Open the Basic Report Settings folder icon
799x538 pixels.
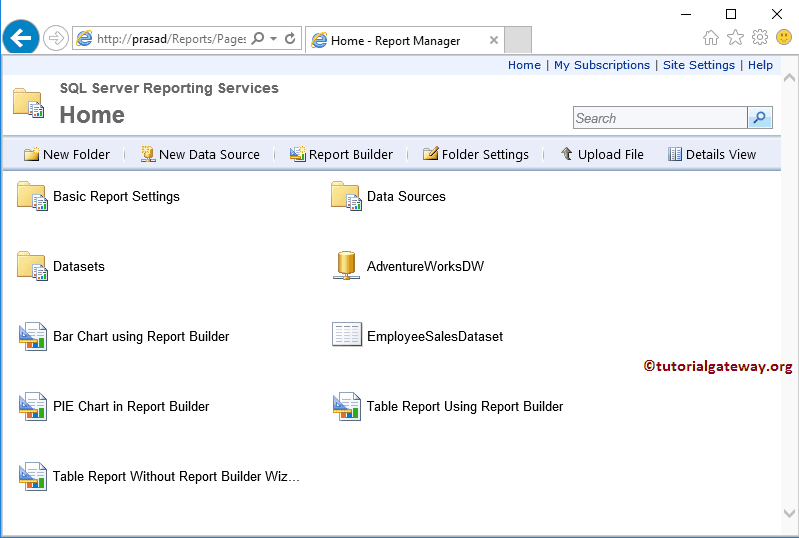[x=32, y=197]
